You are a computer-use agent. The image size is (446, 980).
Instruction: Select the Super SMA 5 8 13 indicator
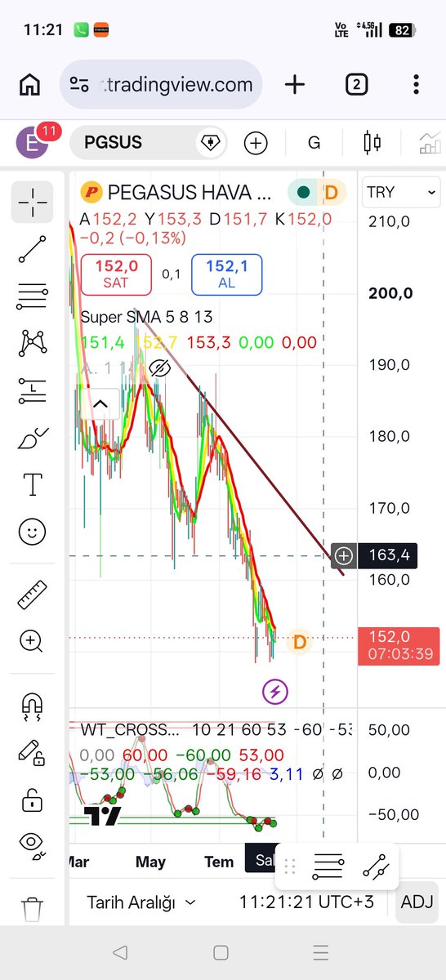tap(146, 317)
